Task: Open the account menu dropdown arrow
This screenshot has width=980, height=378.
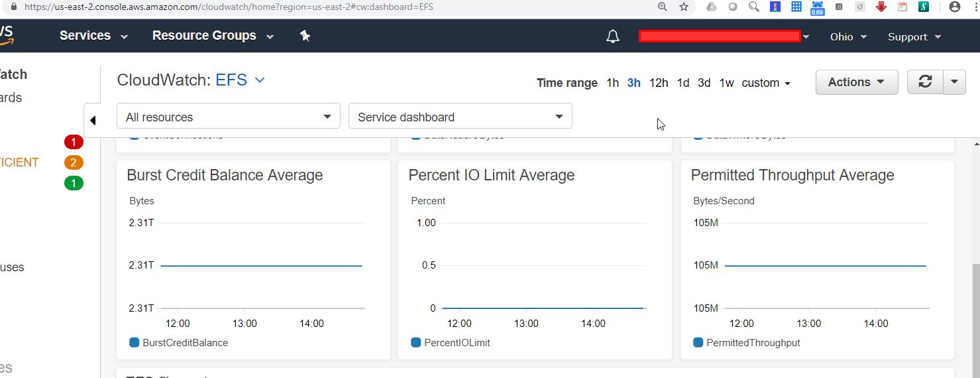Action: (806, 37)
